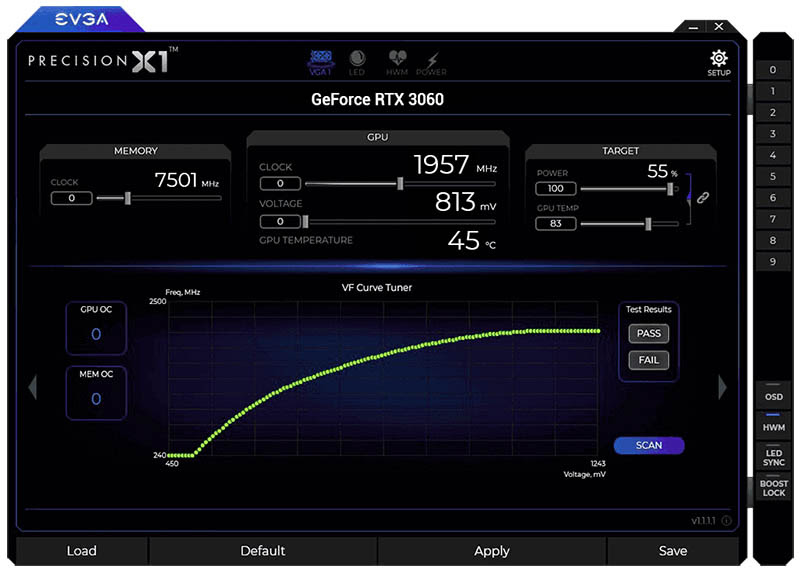This screenshot has height=569, width=800.
Task: Select profile slot 0
Action: coord(772,70)
